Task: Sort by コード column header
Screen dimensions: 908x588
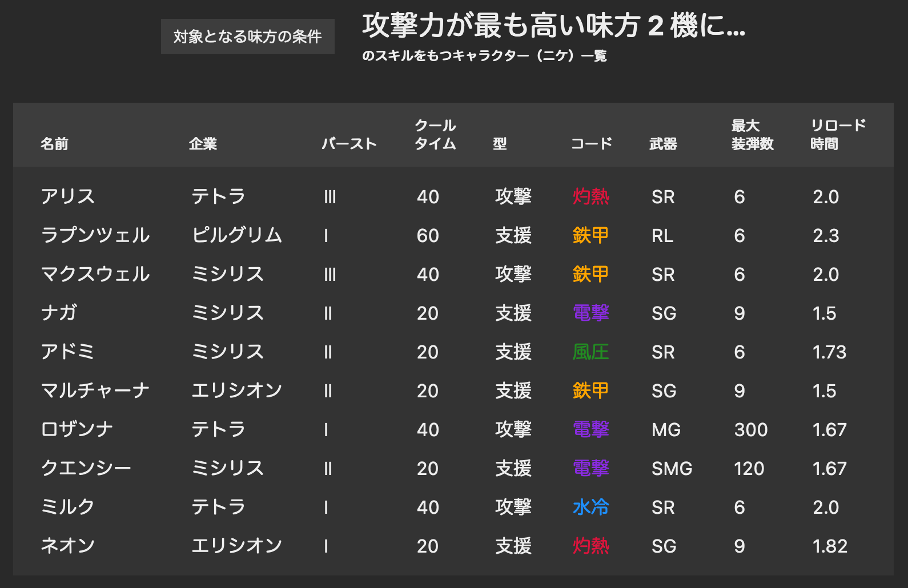Action: [x=592, y=144]
